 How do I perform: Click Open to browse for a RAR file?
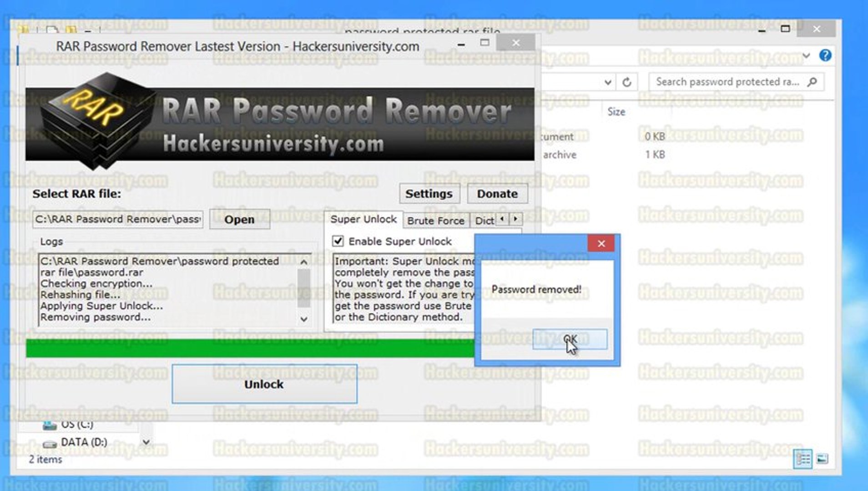[x=239, y=220]
